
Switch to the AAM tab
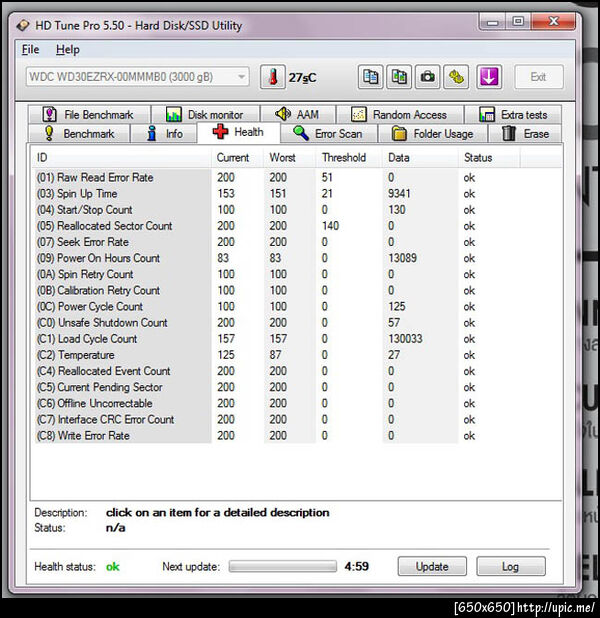pos(298,115)
